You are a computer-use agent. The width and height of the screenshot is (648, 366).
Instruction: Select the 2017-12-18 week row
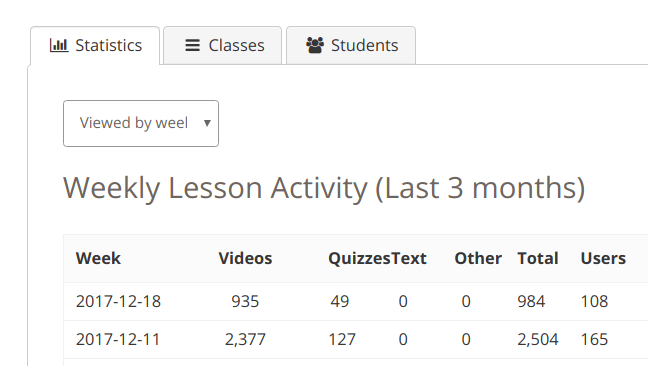click(356, 302)
